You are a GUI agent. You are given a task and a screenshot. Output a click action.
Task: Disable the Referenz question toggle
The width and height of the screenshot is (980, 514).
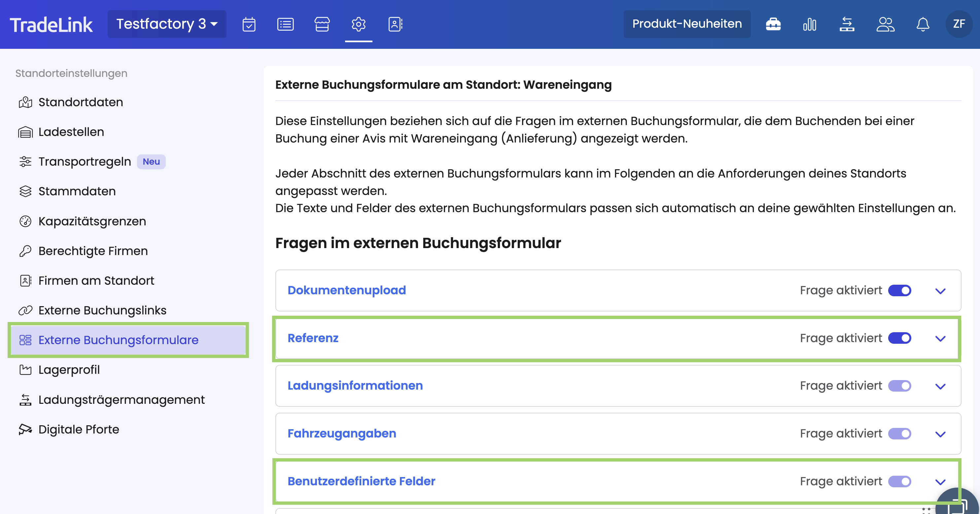tap(899, 338)
